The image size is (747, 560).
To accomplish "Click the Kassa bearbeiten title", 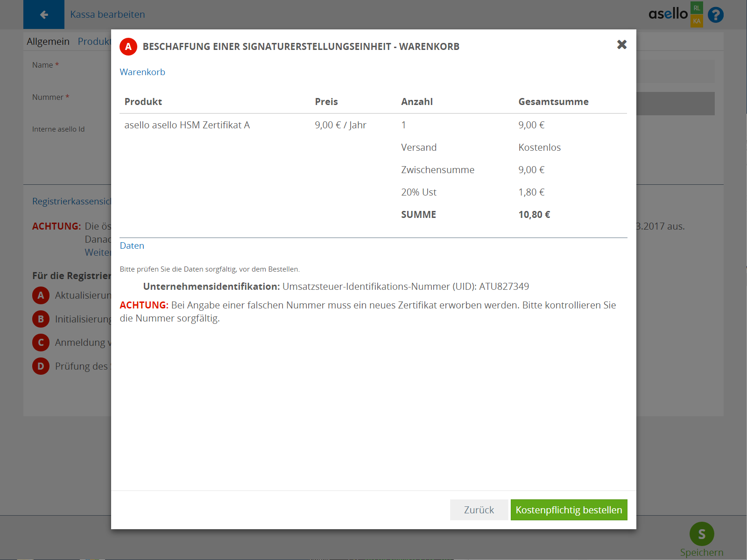I will pos(107,14).
